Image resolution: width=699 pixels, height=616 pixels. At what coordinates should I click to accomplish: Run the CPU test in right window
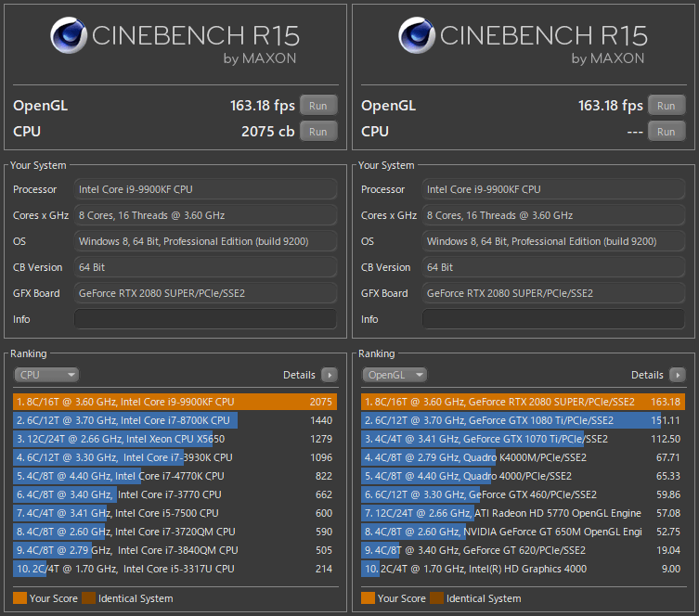coord(667,132)
